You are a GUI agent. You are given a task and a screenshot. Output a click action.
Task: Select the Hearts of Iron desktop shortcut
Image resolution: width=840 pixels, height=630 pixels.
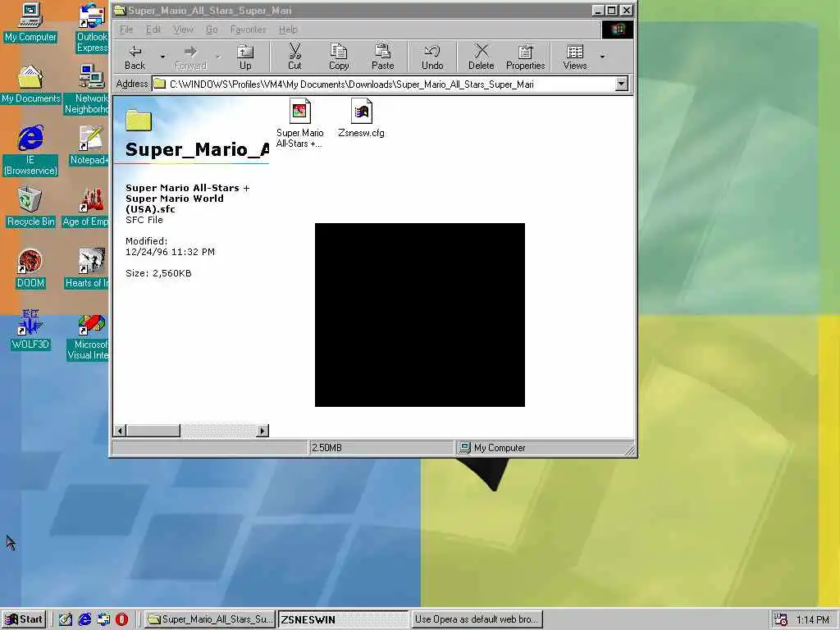tap(87, 269)
